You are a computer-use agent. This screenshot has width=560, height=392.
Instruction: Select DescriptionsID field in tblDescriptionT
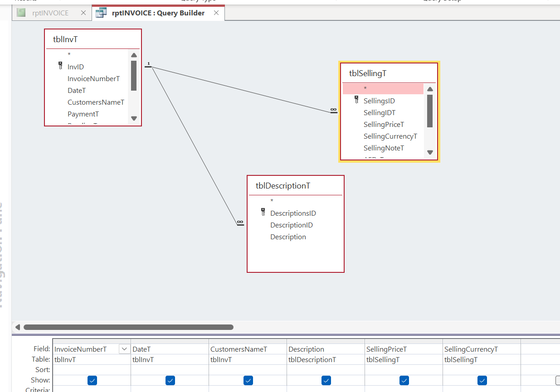[x=293, y=213]
